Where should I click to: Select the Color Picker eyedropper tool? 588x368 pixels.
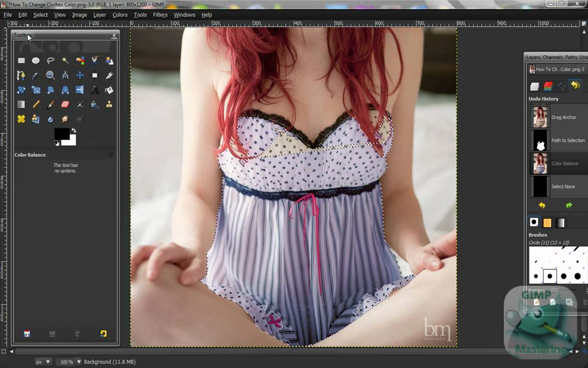point(36,75)
